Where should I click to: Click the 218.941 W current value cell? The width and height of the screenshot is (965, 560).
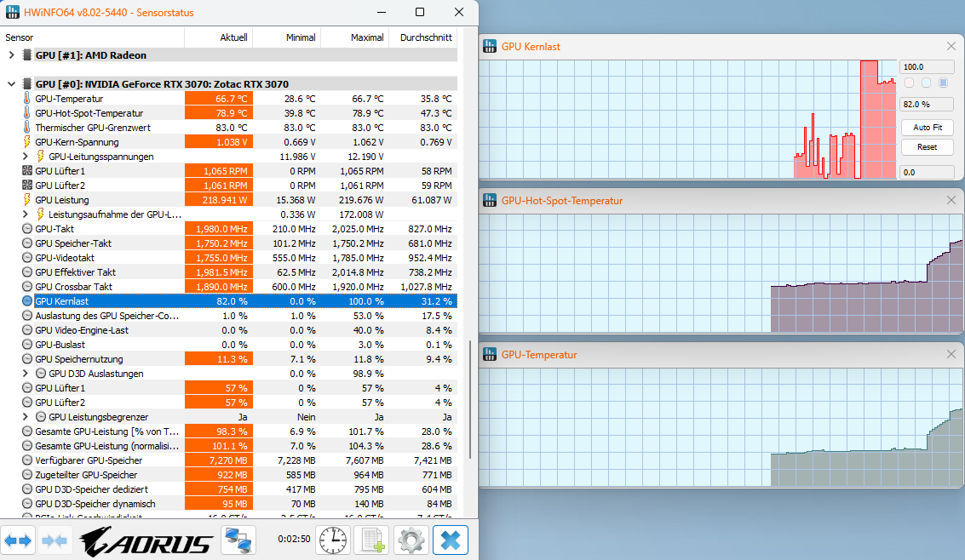point(219,200)
